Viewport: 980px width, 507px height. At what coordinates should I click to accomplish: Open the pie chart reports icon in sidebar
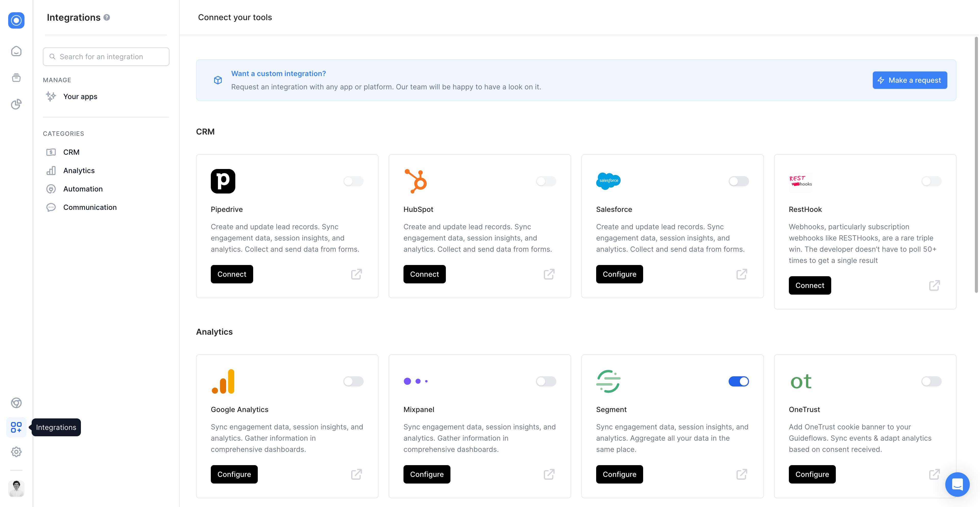tap(16, 104)
